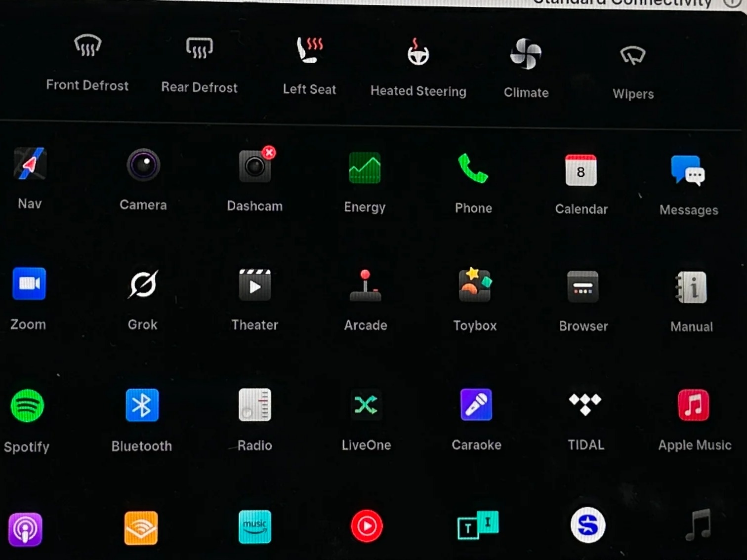The height and width of the screenshot is (560, 747).
Task: Launch the Camera app
Action: (x=143, y=165)
